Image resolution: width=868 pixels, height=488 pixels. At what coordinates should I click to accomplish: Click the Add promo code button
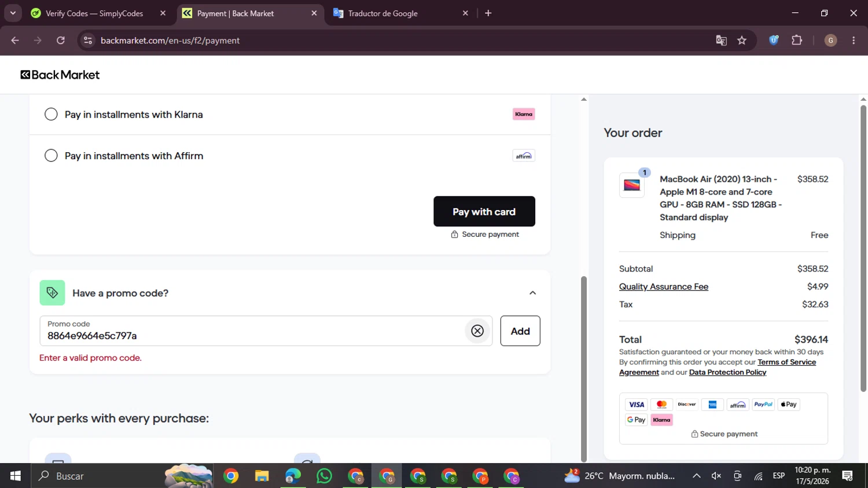(520, 331)
